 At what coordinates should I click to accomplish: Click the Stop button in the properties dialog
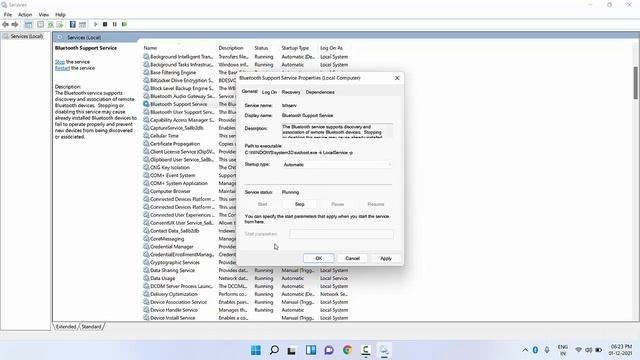(x=300, y=204)
